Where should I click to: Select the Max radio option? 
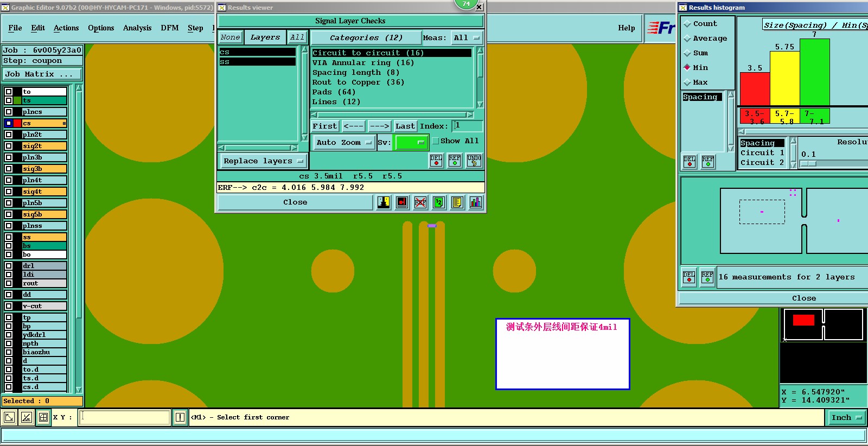click(x=687, y=82)
